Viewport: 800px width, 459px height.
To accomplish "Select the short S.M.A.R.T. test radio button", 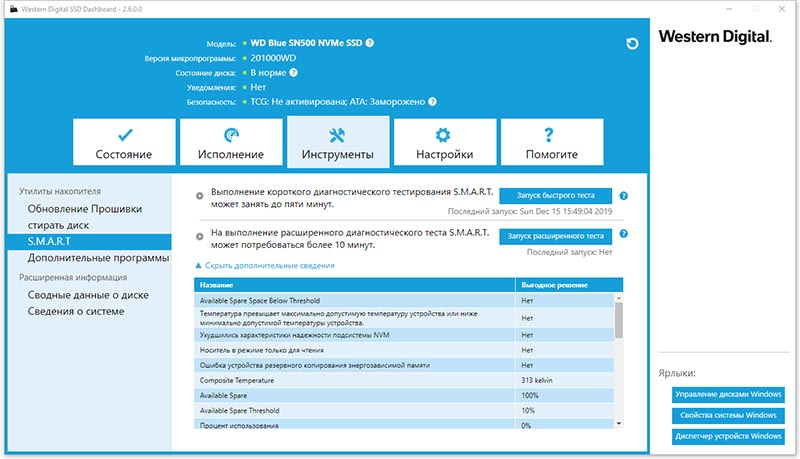I will point(199,196).
